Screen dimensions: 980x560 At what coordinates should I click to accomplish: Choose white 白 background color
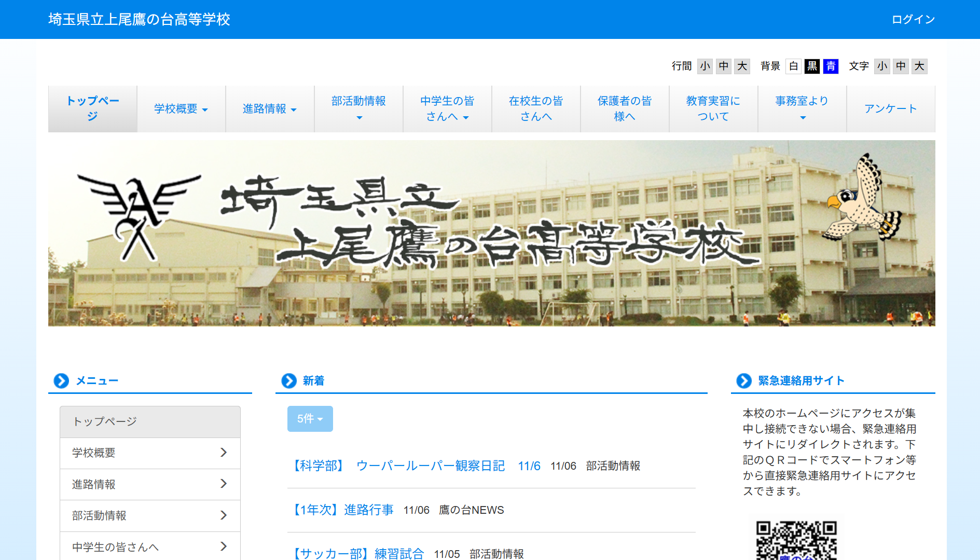point(793,66)
